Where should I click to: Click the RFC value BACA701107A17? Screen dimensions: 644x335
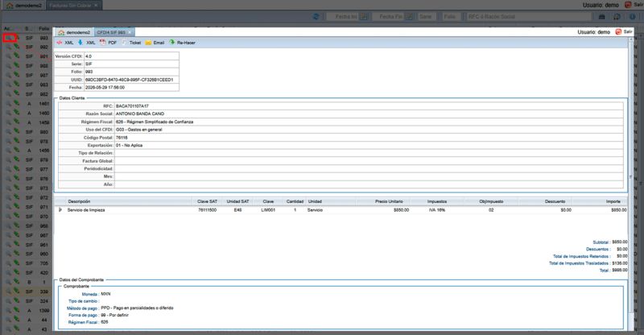(132, 106)
